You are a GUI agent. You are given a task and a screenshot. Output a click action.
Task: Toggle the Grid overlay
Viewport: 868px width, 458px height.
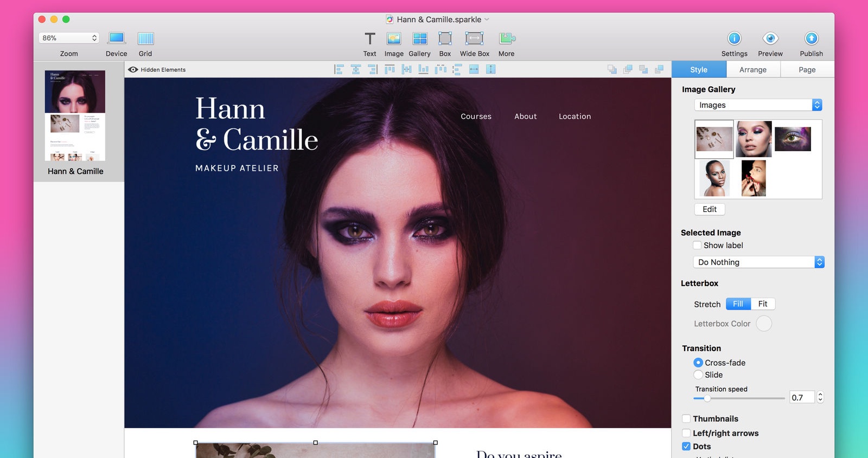tap(145, 39)
